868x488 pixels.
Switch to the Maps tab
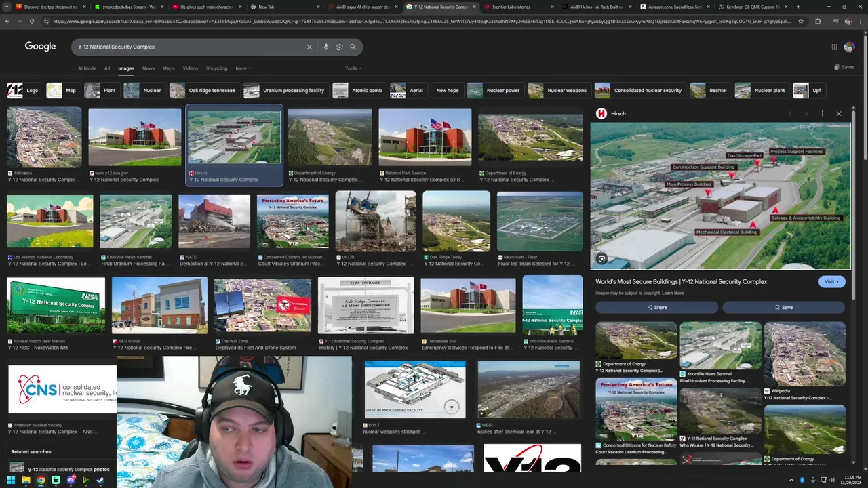pos(168,68)
